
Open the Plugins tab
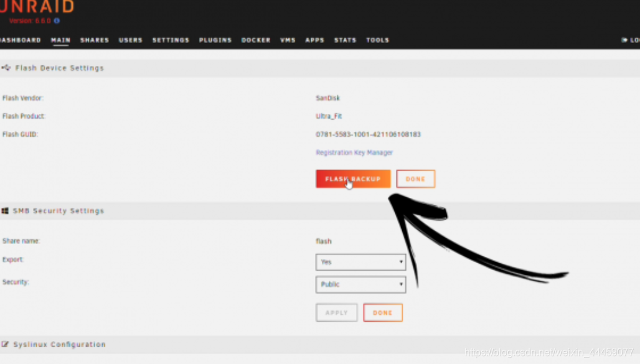[x=215, y=40]
